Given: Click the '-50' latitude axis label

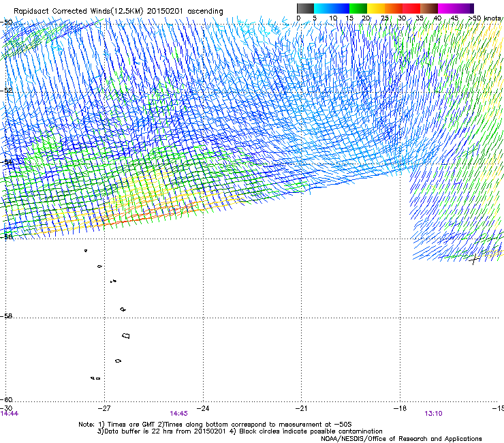Looking at the screenshot, I should pyautogui.click(x=6, y=22).
